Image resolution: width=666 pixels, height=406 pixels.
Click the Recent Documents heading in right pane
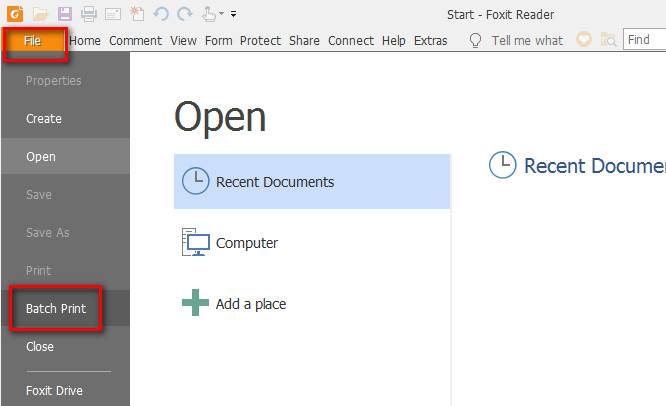point(595,166)
